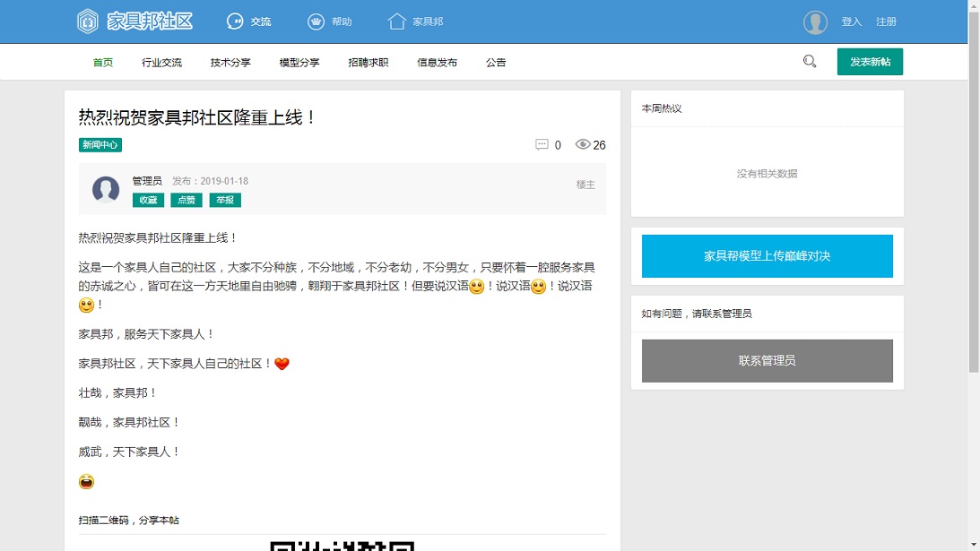Screen dimensions: 980x551
Task: Click the laughing emoji below 威武
Action: [86, 482]
